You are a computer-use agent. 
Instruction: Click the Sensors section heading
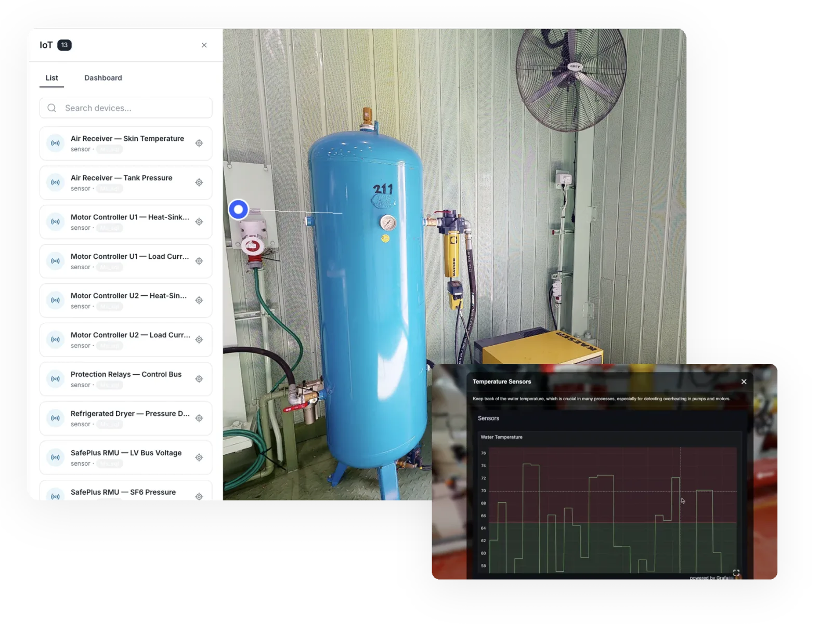tap(488, 418)
